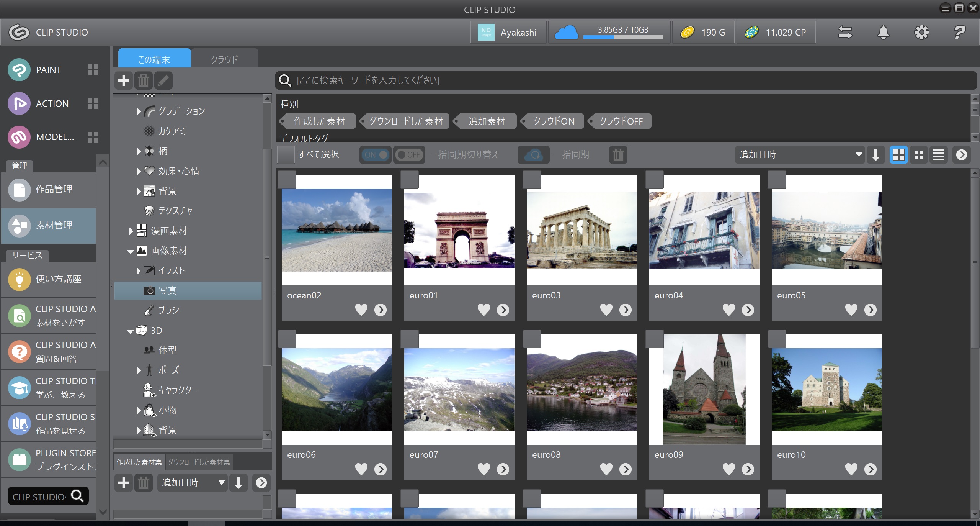
Task: Tick the ocean02 thumbnail checkbox
Action: coord(287,179)
